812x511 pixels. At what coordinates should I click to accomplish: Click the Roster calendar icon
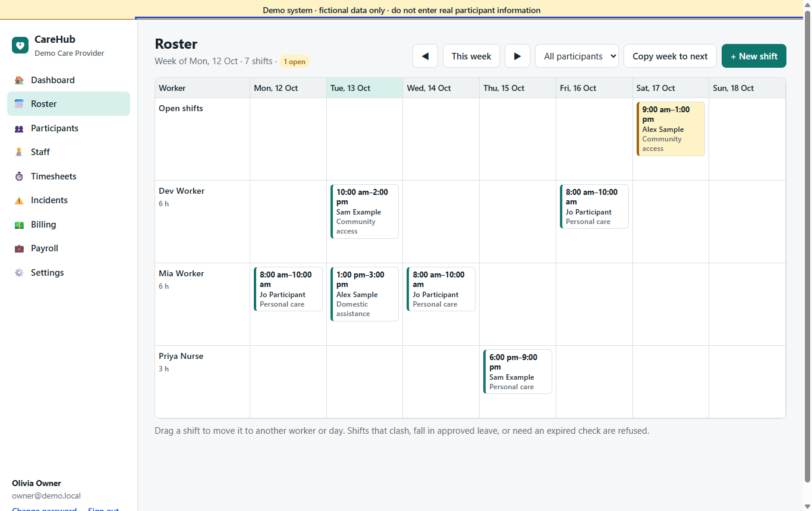coord(19,104)
